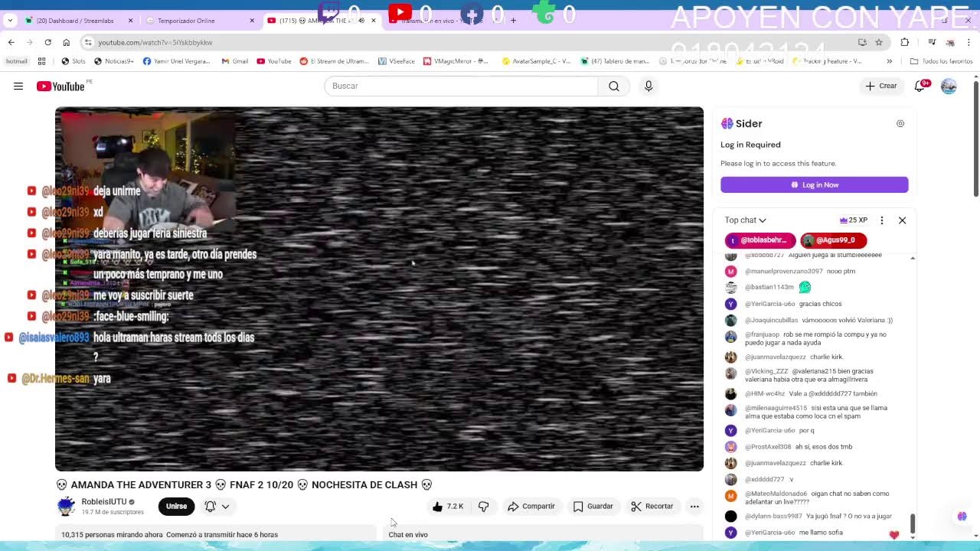Open the apps grid in bookmarks bar

click(x=41, y=61)
